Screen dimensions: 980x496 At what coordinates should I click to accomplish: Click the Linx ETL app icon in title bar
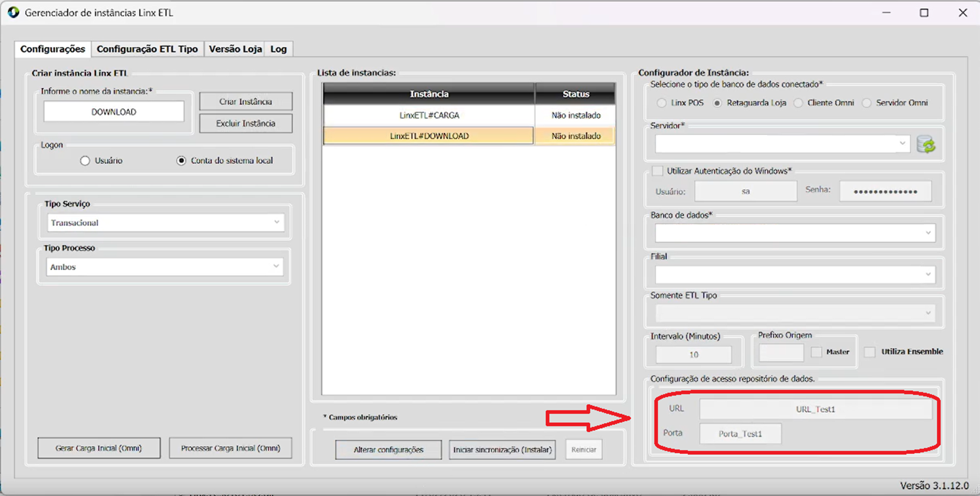(x=13, y=13)
